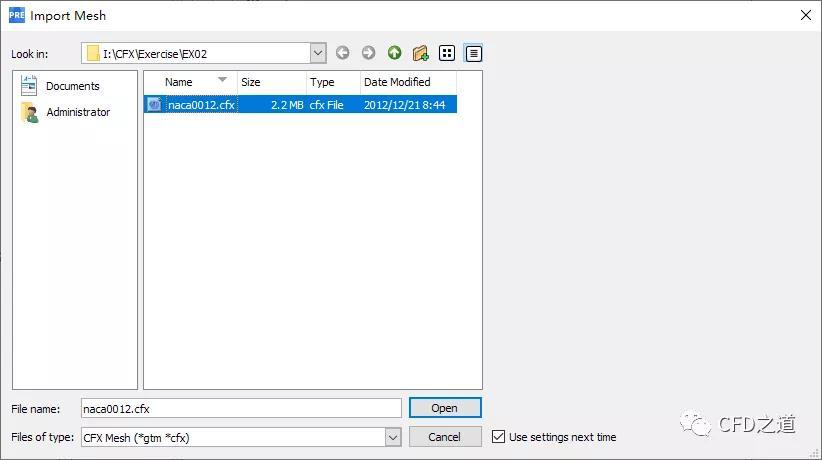Image resolution: width=822 pixels, height=460 pixels.
Task: Click into the File name input field
Action: pos(241,408)
